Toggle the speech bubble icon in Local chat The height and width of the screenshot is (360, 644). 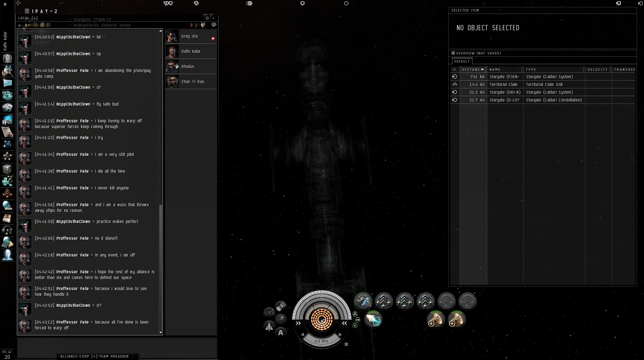pos(214,25)
